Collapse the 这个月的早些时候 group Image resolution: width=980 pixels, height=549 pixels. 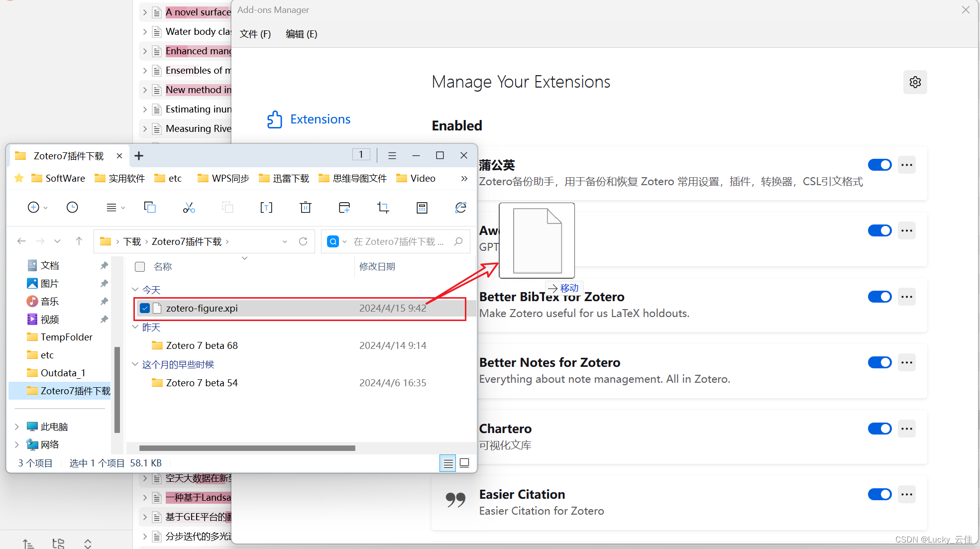[x=135, y=364]
